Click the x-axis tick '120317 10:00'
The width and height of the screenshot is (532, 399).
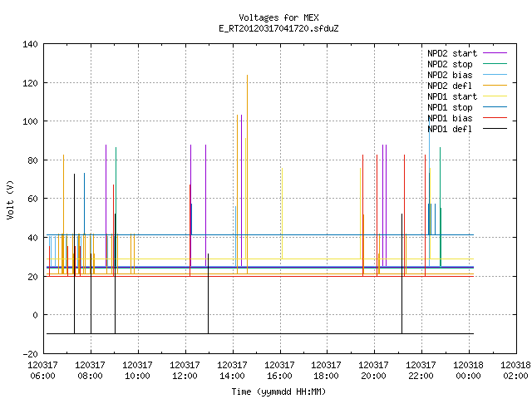point(137,371)
